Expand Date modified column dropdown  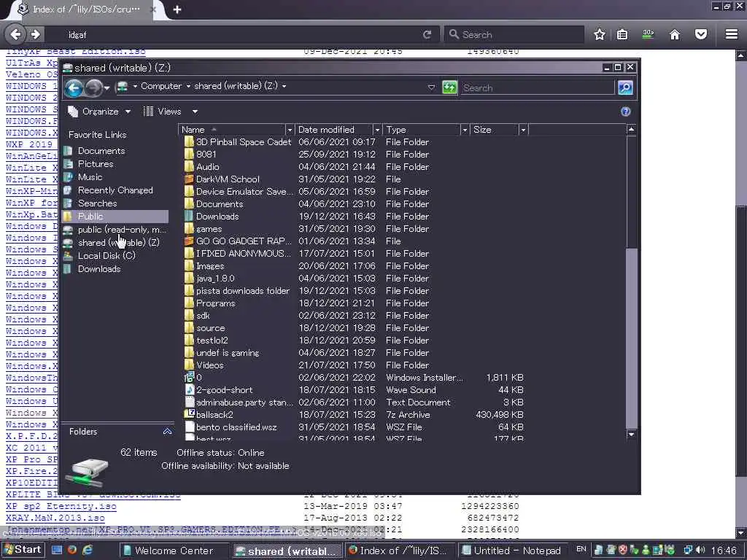[377, 130]
